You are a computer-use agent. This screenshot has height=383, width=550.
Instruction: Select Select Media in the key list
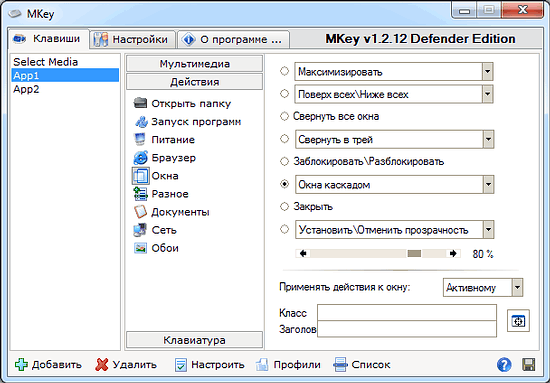point(65,62)
